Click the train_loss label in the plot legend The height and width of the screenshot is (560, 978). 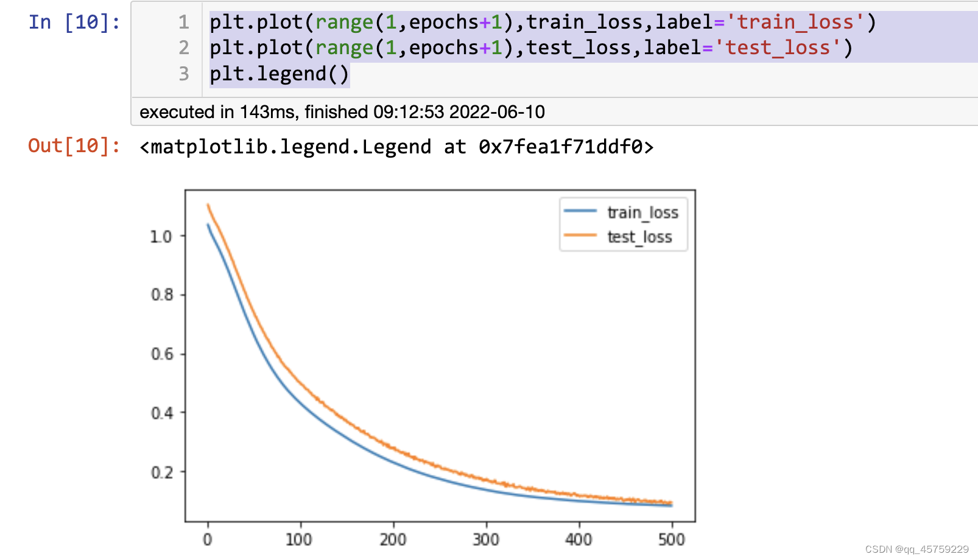pos(642,212)
